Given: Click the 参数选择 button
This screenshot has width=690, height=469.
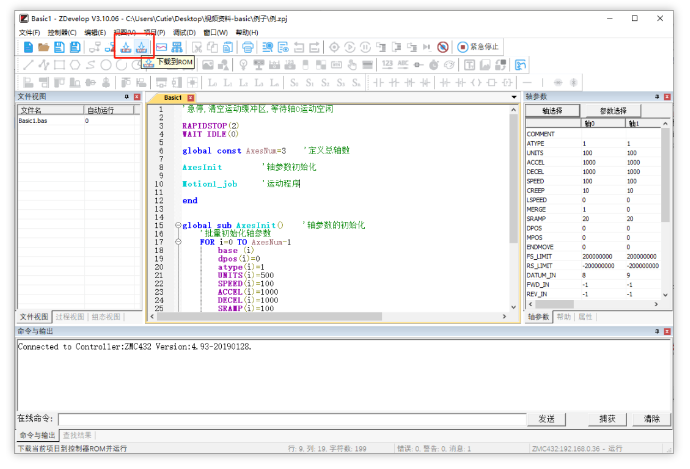Looking at the screenshot, I should pyautogui.click(x=613, y=110).
